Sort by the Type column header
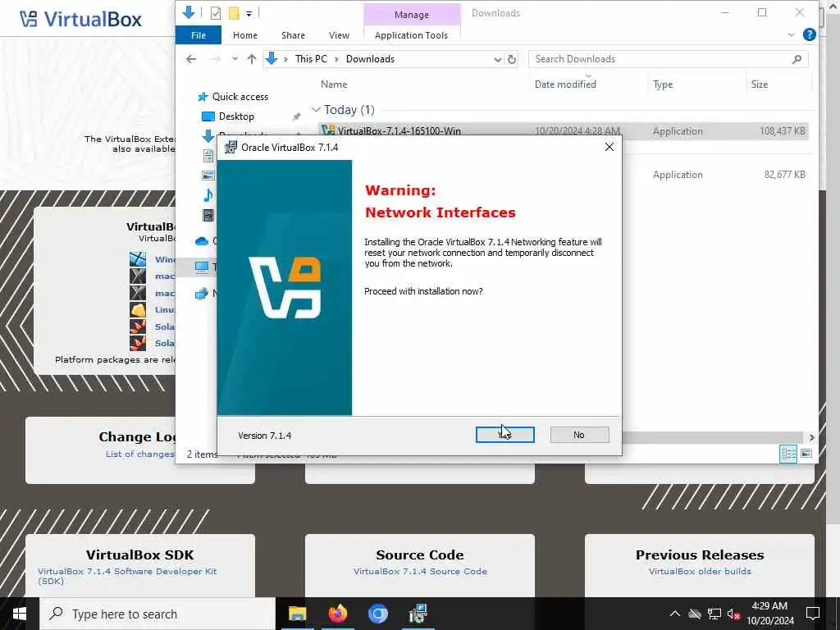 663,84
